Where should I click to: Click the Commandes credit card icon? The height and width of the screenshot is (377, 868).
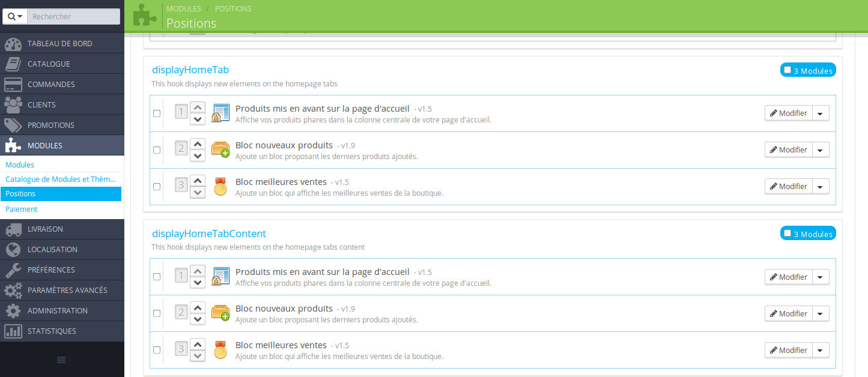13,85
